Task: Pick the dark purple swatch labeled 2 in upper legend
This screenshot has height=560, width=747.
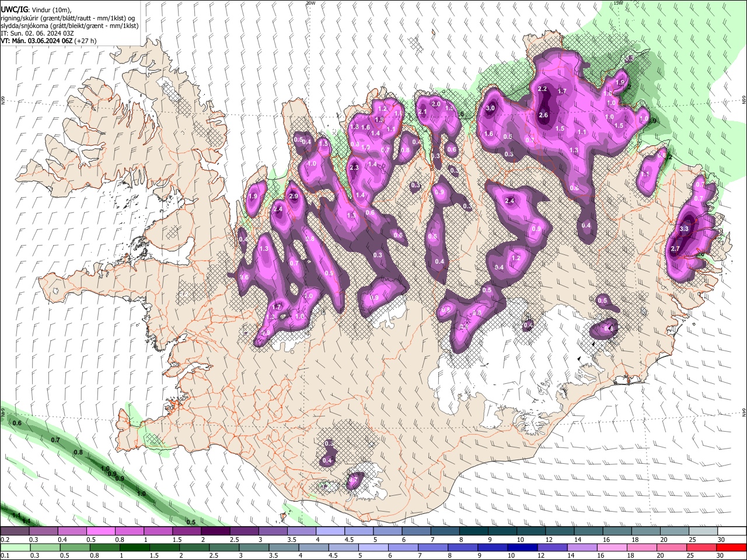Action: (215, 531)
